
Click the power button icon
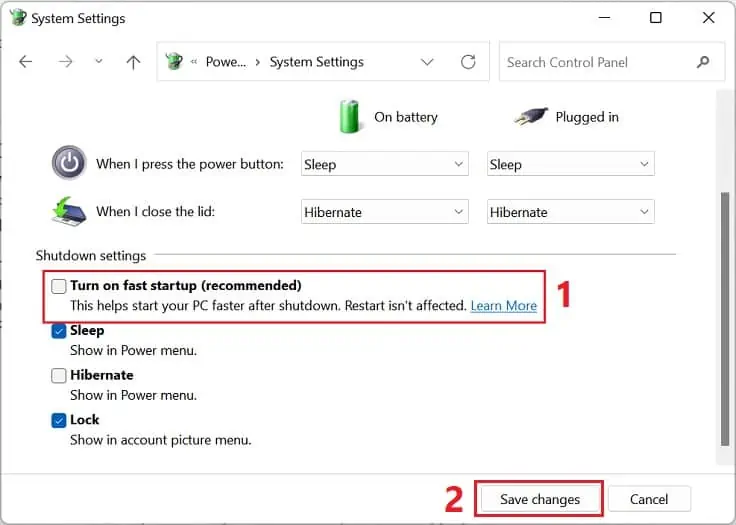pos(68,163)
